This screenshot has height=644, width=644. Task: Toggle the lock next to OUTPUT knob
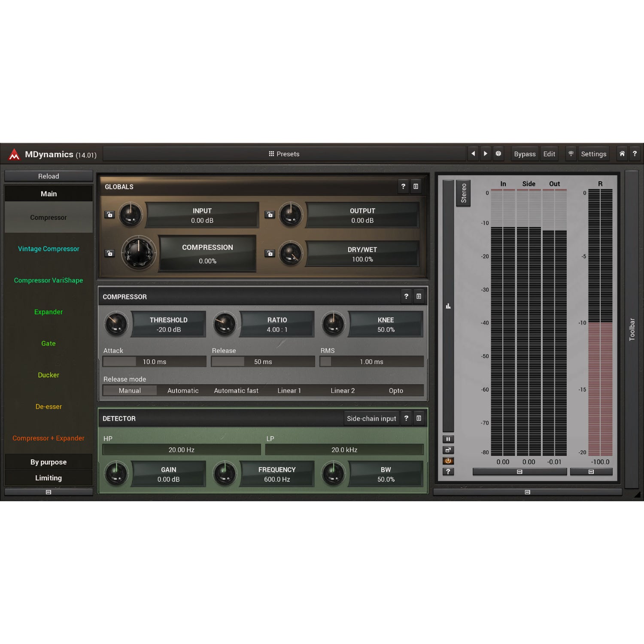(270, 215)
